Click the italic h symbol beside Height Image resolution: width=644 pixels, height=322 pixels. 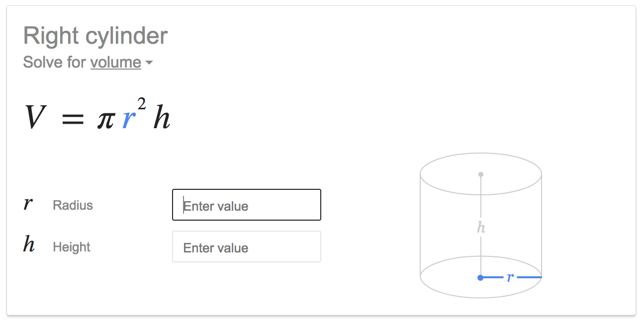29,244
